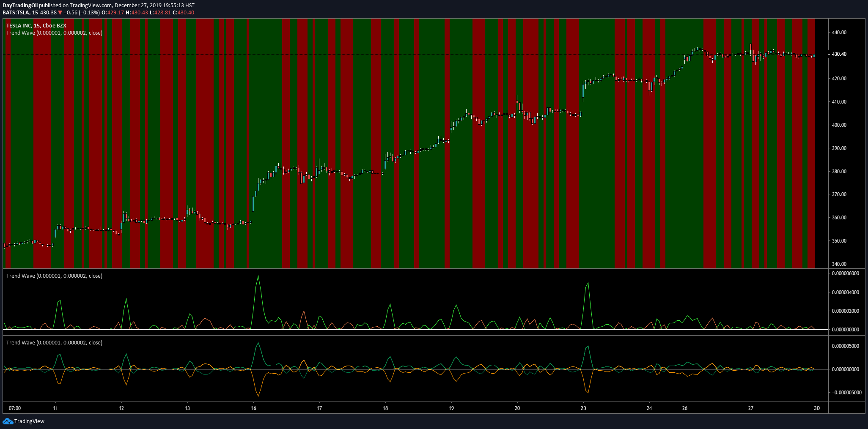Click the 27 date label on time axis
The width and height of the screenshot is (868, 429).
pos(751,408)
